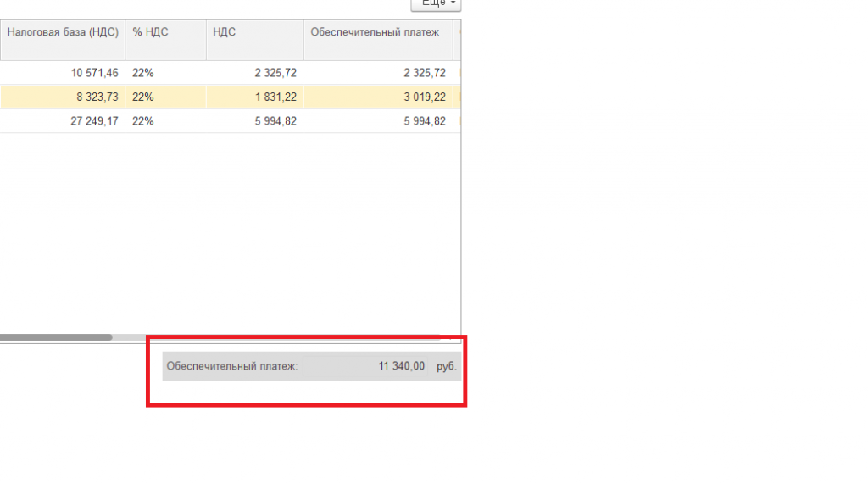Select Обеспечительный платеж cell 3 019,22
Viewport: 868px width, 484px height.
pyautogui.click(x=378, y=97)
